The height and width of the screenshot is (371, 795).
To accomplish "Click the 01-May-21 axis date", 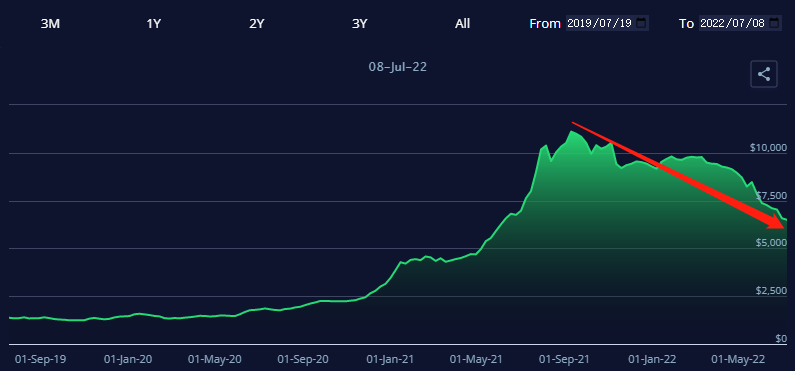I will click(476, 359).
